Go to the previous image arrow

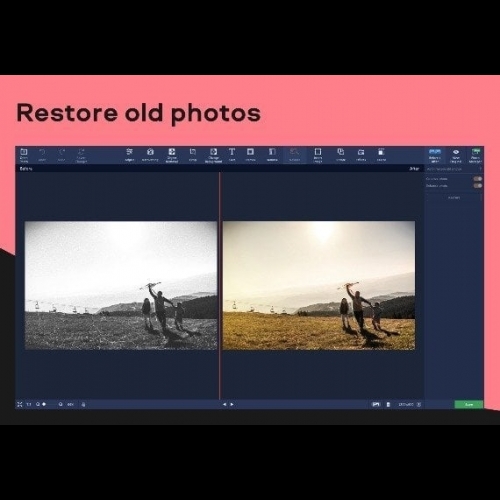[224, 404]
